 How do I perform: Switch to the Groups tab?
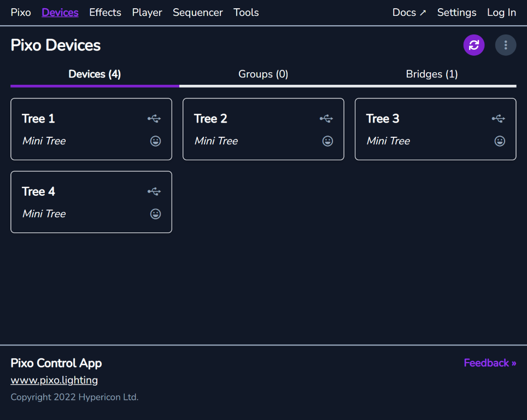263,74
